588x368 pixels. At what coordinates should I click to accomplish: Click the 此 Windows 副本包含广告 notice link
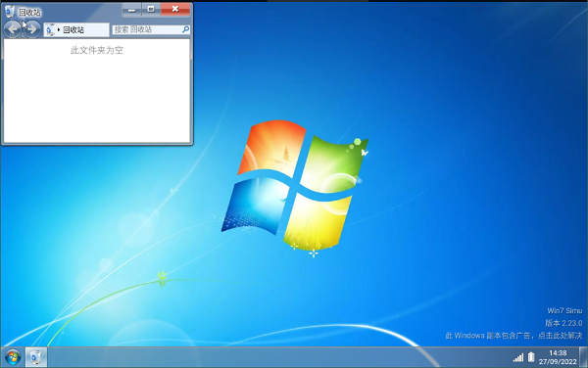[514, 336]
